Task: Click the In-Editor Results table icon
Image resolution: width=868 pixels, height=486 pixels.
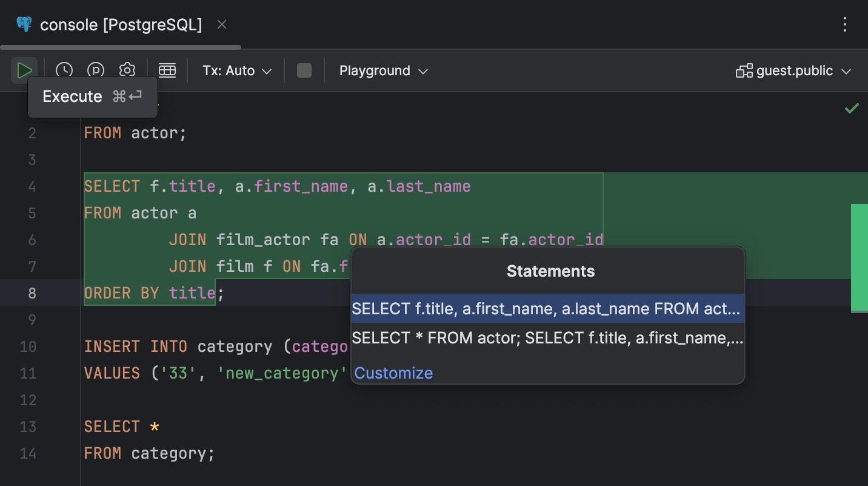Action: coord(167,70)
